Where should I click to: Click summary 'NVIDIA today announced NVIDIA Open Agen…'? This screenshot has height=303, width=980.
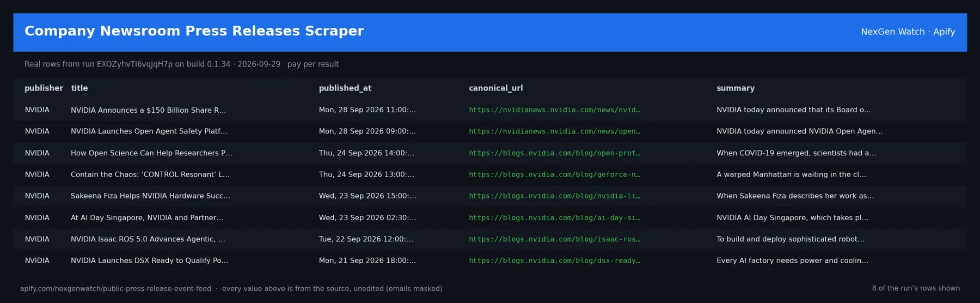pos(800,131)
